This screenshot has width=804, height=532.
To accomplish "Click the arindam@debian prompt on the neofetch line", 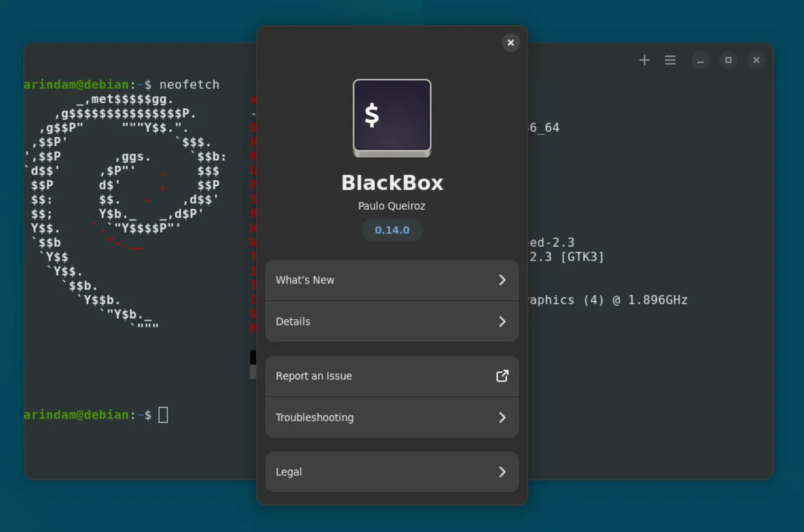I will click(76, 85).
